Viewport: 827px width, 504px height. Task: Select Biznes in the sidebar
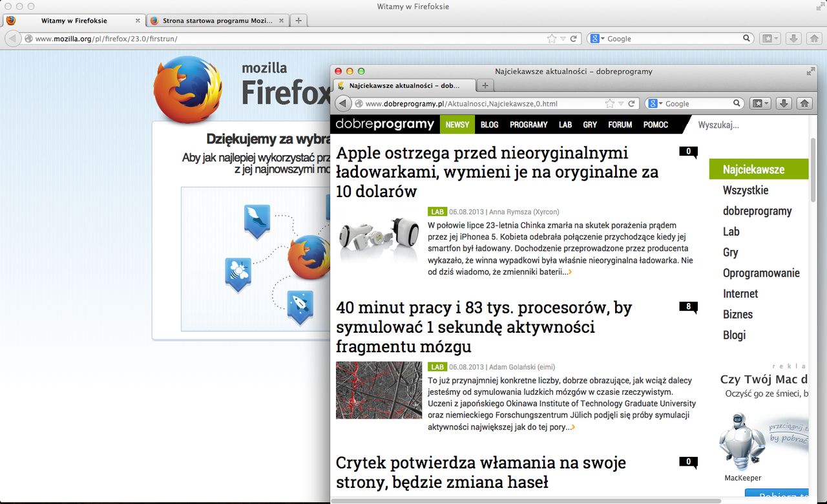pos(738,314)
